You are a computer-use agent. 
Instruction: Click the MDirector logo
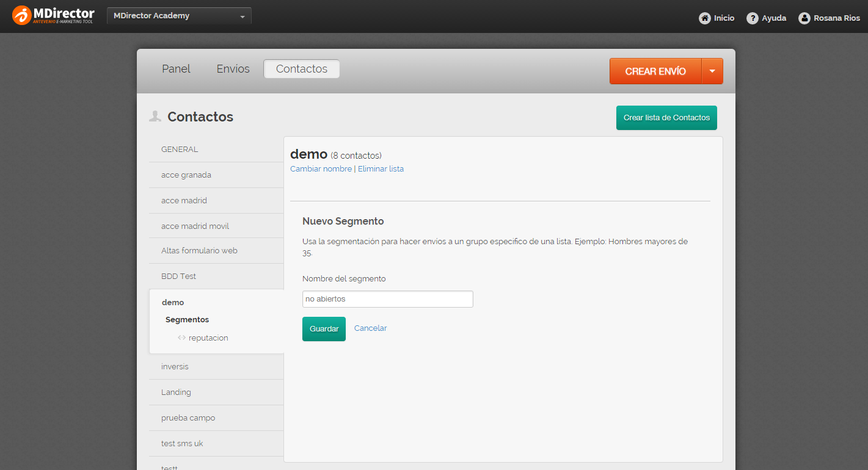pyautogui.click(x=53, y=15)
